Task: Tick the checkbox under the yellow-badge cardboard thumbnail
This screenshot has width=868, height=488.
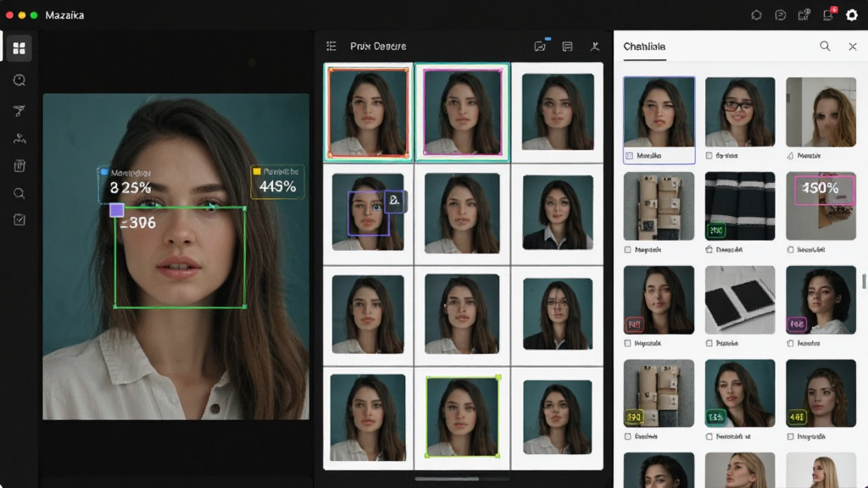Action: tap(628, 436)
